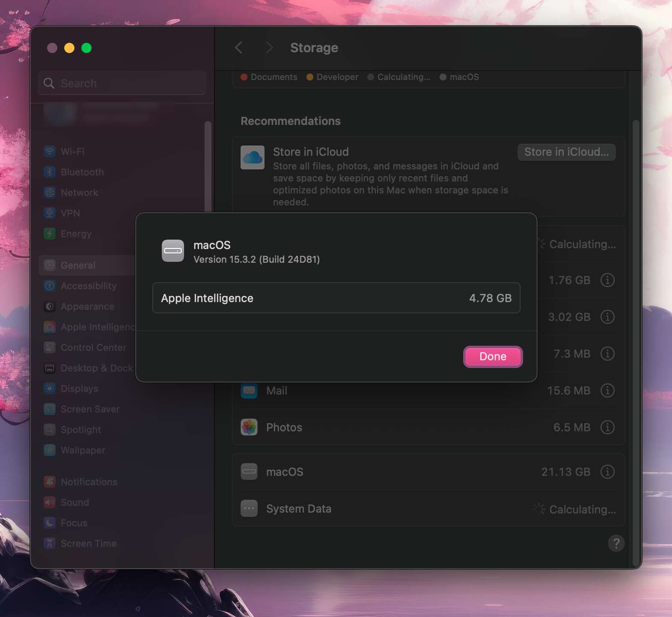The width and height of the screenshot is (672, 617).
Task: Click the Store in iCloud... button
Action: (x=566, y=152)
